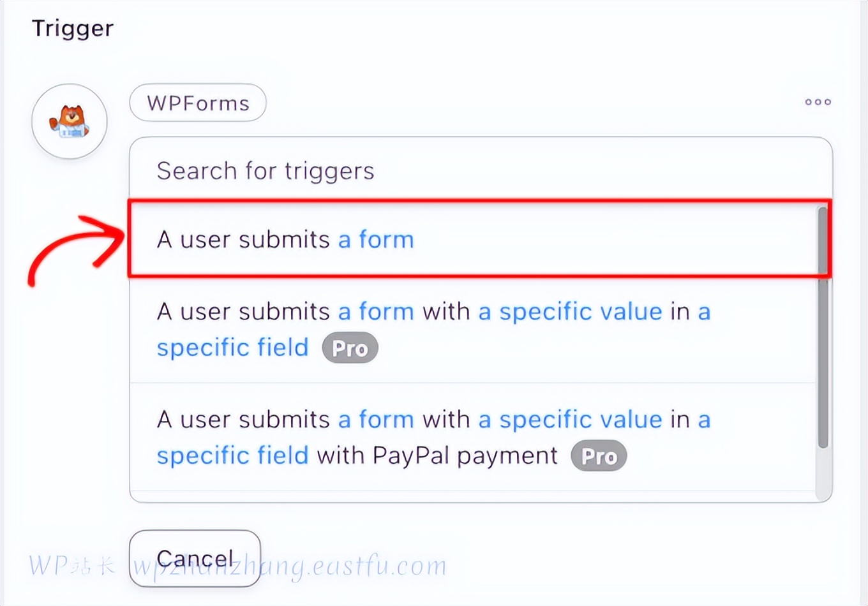Viewport: 868px width, 606px height.
Task: Click "a specific value" in the second trigger
Action: click(x=571, y=312)
